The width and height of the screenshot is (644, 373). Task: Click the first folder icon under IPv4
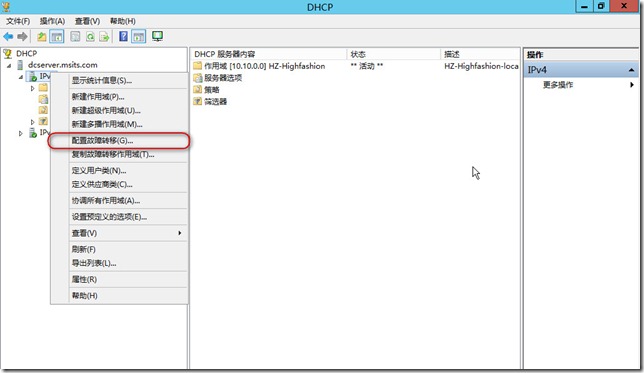tap(43, 87)
